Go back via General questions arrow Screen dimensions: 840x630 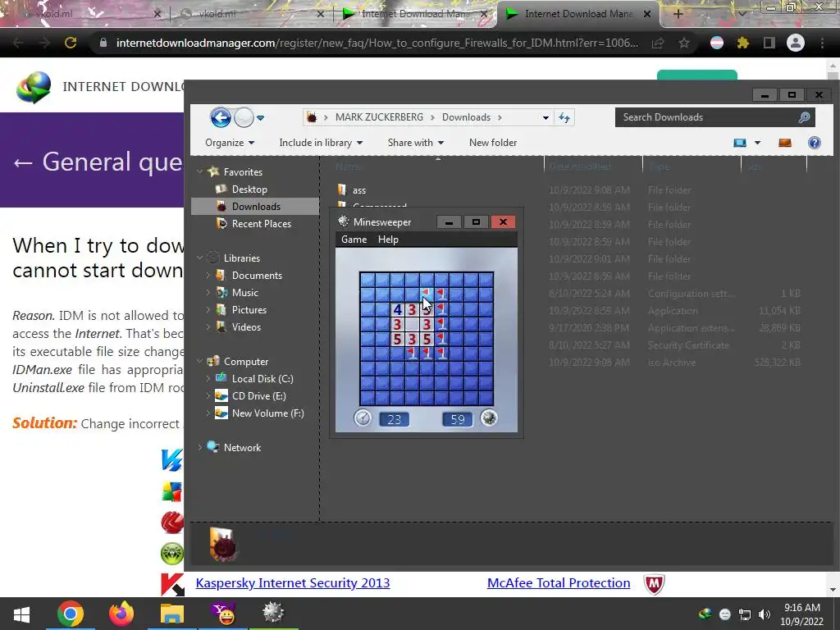23,162
